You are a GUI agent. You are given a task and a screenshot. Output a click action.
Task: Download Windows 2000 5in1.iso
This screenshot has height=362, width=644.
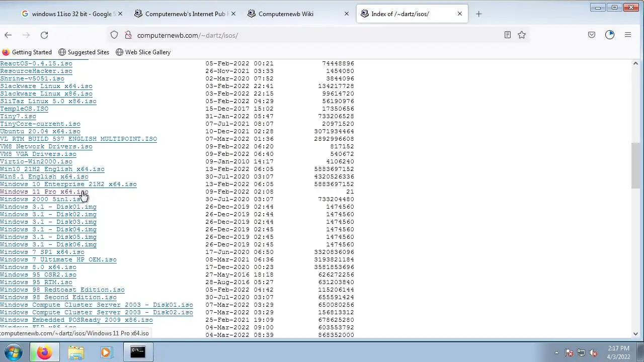[x=41, y=199]
